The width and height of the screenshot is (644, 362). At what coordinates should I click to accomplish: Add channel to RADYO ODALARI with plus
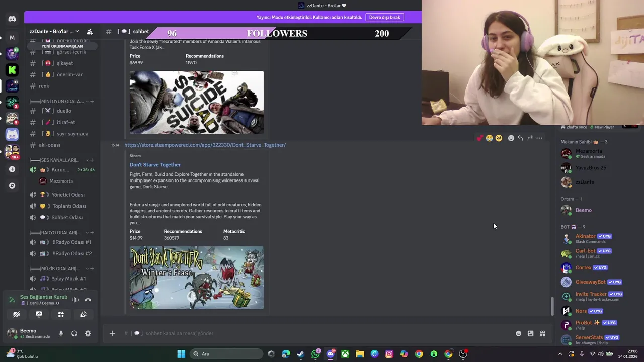[92, 233]
